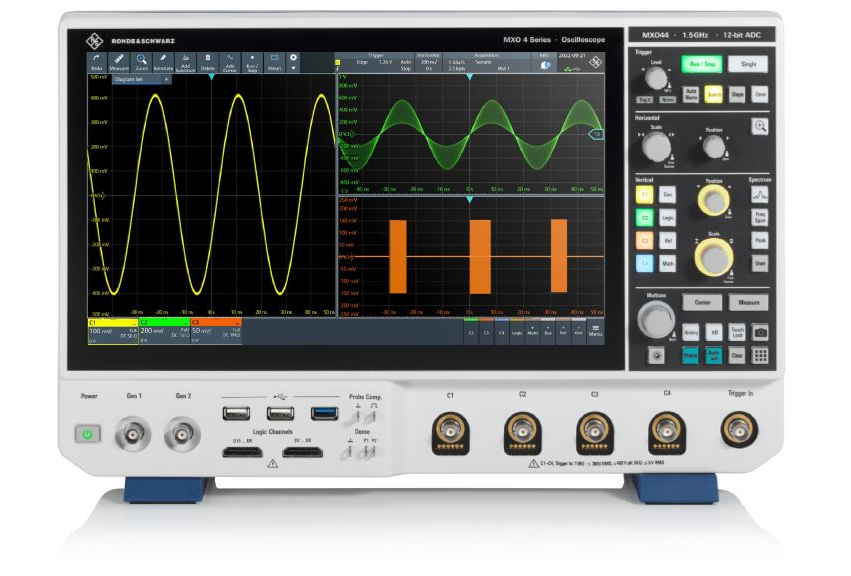Tap the Measure icon in the on-screen toolbar
Viewport: 851px width, 576px height.
click(x=119, y=62)
